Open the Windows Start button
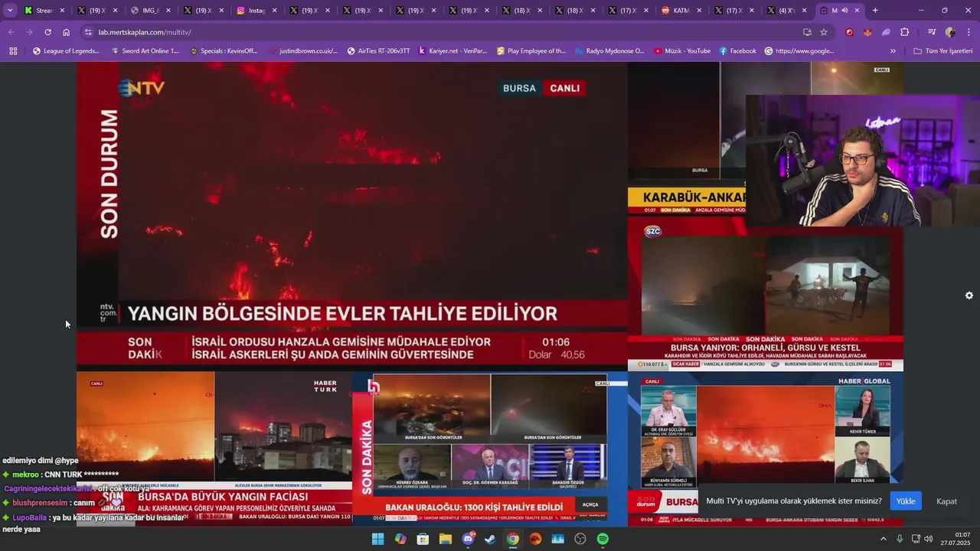 tap(377, 539)
